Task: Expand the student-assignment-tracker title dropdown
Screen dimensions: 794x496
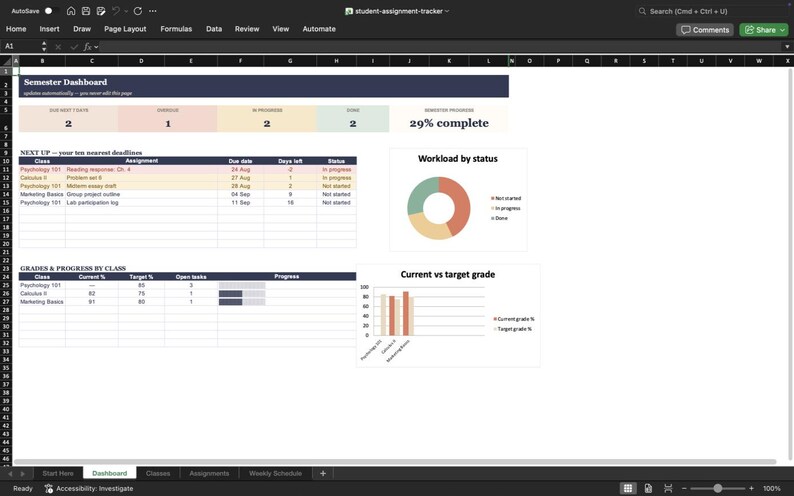Action: [x=447, y=11]
